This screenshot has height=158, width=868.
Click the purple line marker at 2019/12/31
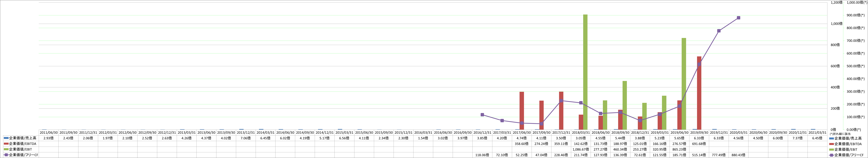719,31
